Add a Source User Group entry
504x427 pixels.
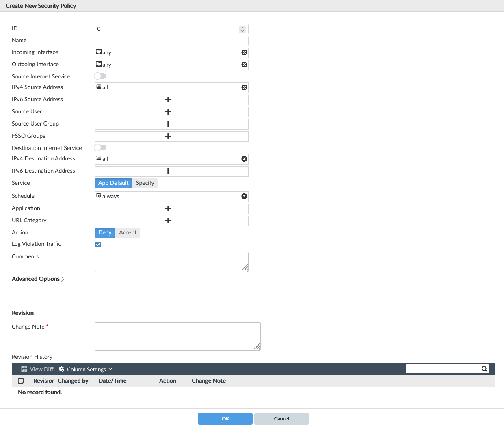tap(168, 124)
